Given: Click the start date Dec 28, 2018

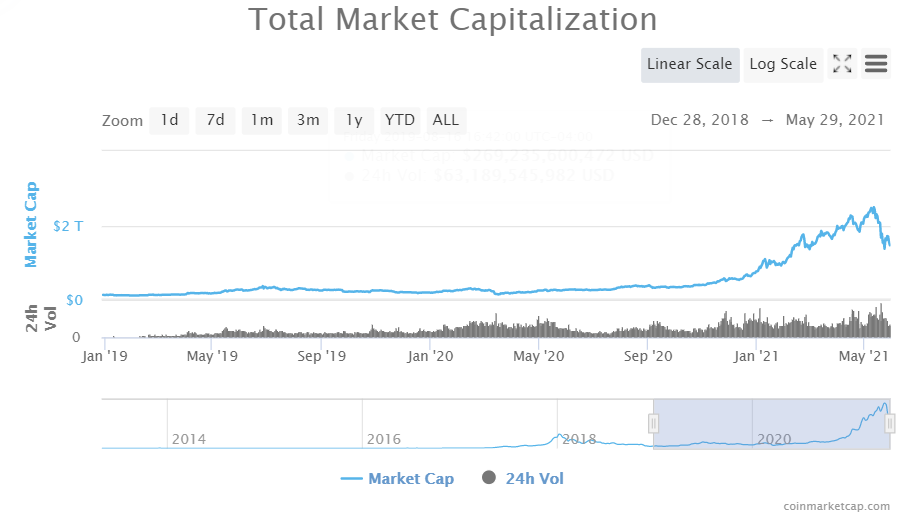Looking at the screenshot, I should pos(699,120).
